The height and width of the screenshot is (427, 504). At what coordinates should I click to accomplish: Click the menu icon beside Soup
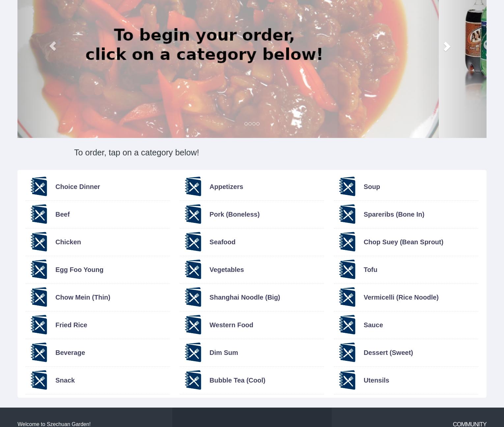coord(347,186)
